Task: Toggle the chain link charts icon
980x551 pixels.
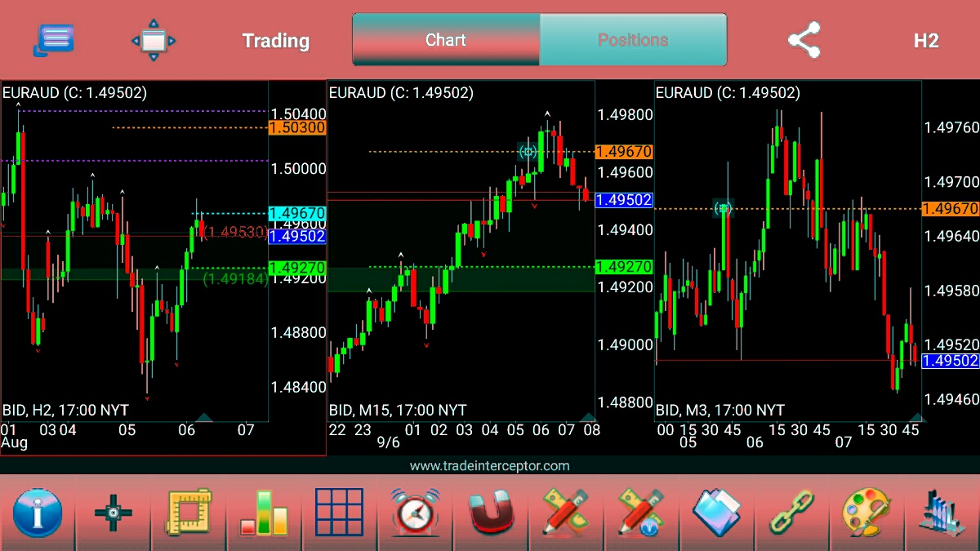Action: click(x=791, y=513)
